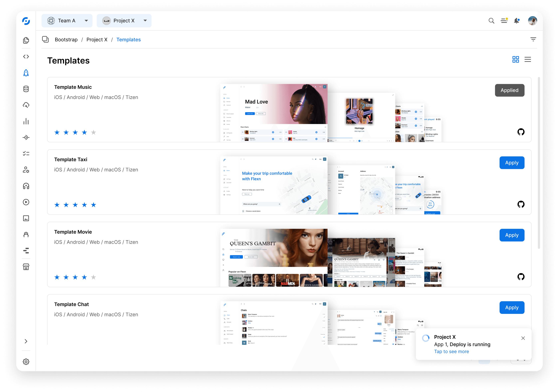Open Template Music GitHub repository icon

point(521,132)
